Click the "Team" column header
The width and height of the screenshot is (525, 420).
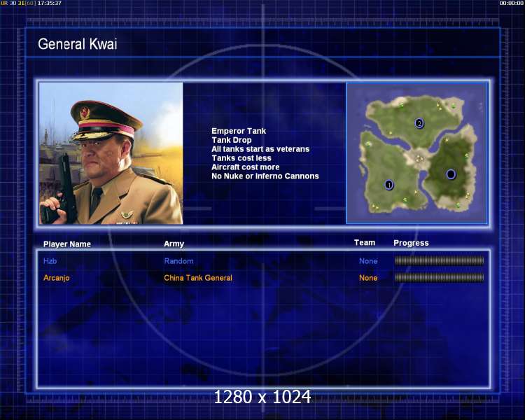[365, 242]
